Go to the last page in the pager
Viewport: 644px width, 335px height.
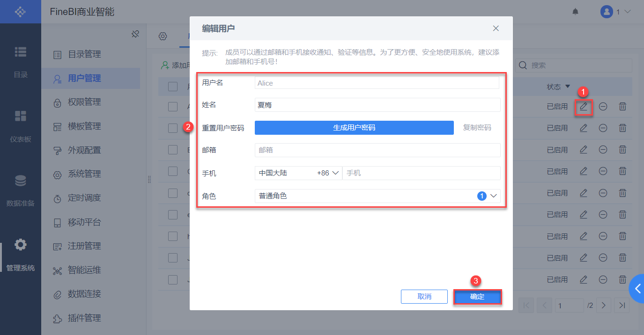(x=622, y=305)
